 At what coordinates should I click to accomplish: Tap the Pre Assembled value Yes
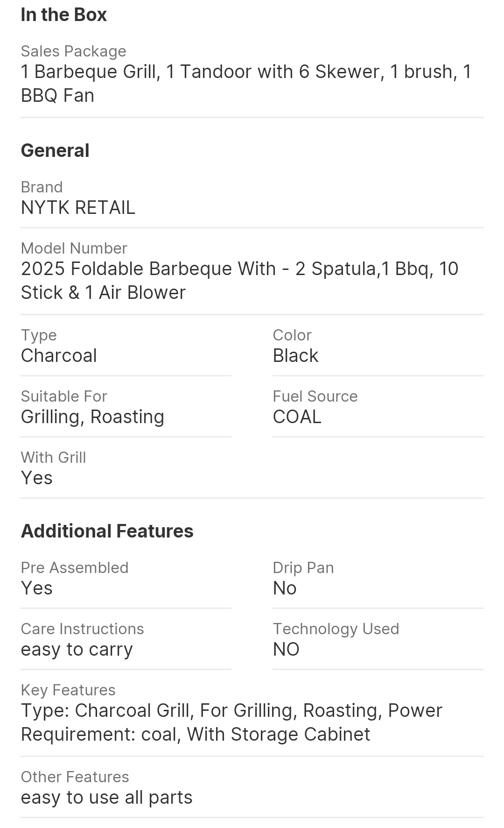coord(37,588)
